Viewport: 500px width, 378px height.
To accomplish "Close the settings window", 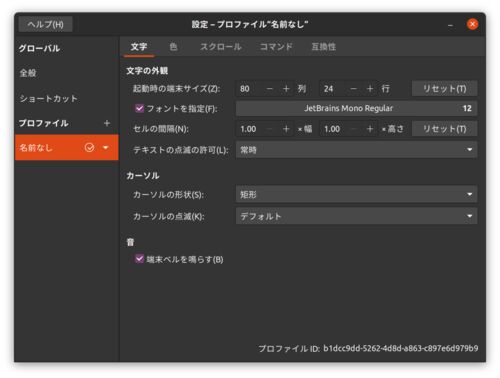I will (472, 24).
